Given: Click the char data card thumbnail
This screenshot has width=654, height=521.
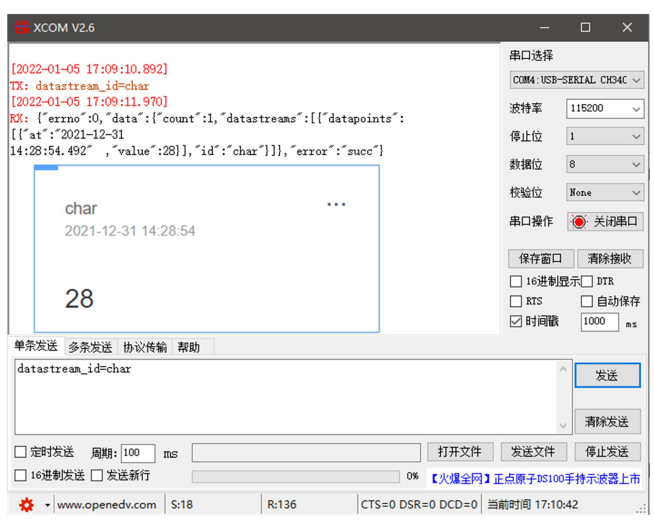Looking at the screenshot, I should pyautogui.click(x=207, y=249).
